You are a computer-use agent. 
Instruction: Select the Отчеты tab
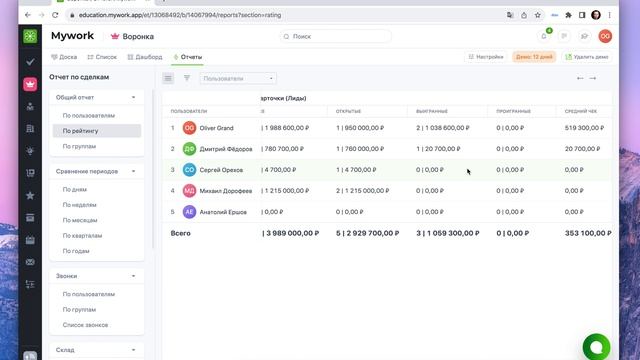[x=188, y=57]
